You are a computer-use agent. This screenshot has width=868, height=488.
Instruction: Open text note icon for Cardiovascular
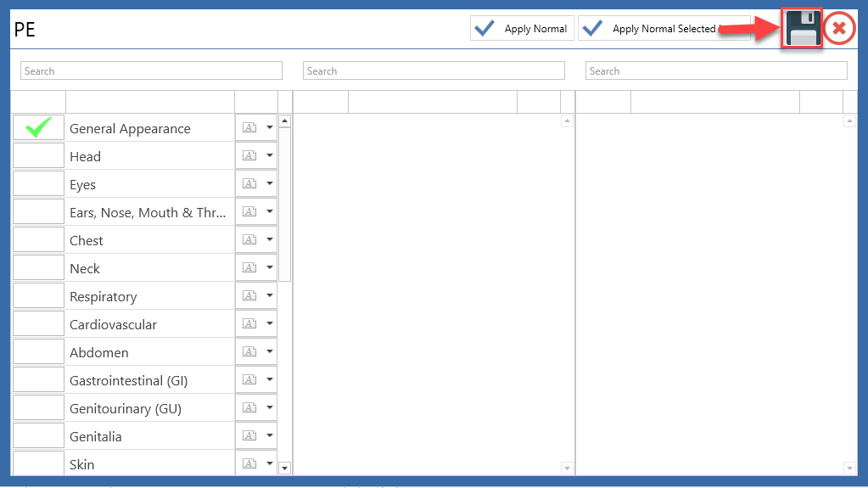tap(249, 323)
